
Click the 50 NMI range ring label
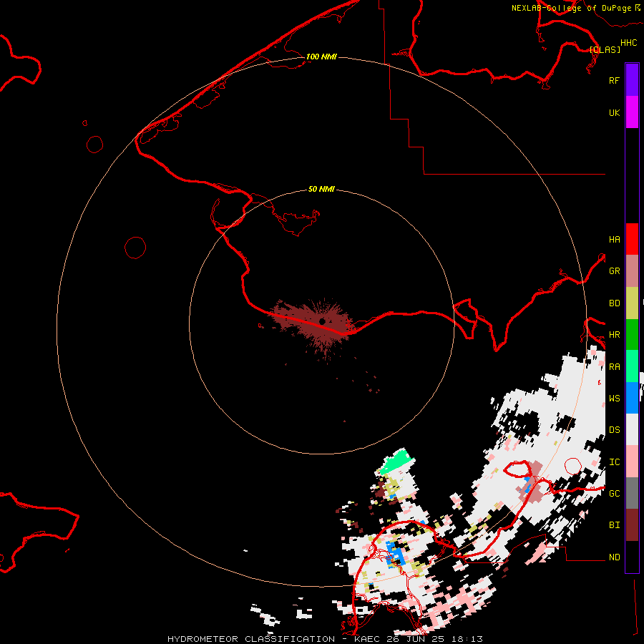[321, 189]
